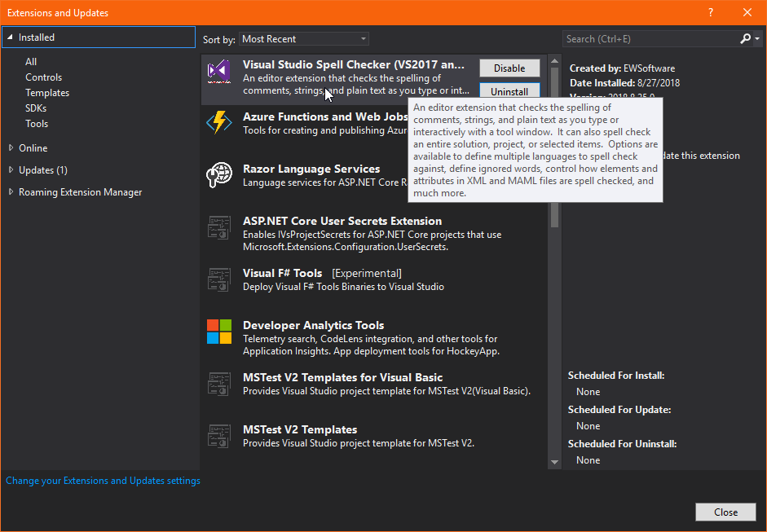Select the Visual Studio Spell Checker title
Image resolution: width=767 pixels, height=532 pixels.
tap(354, 64)
